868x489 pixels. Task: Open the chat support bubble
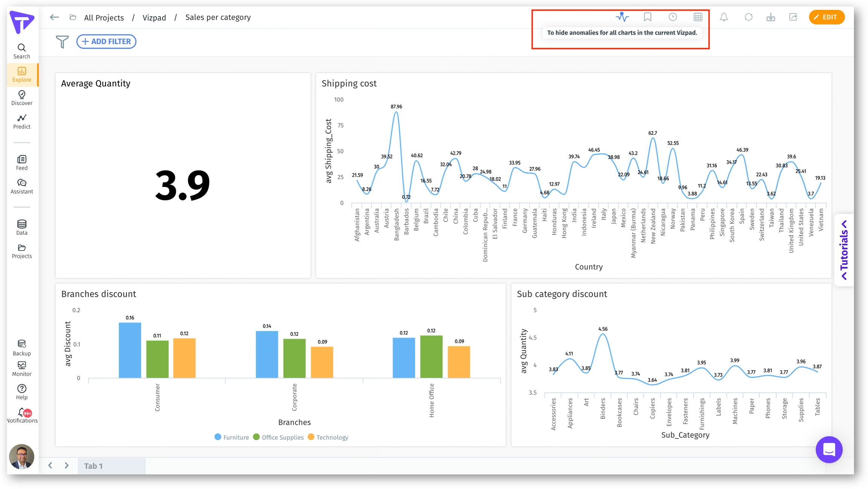coord(829,449)
